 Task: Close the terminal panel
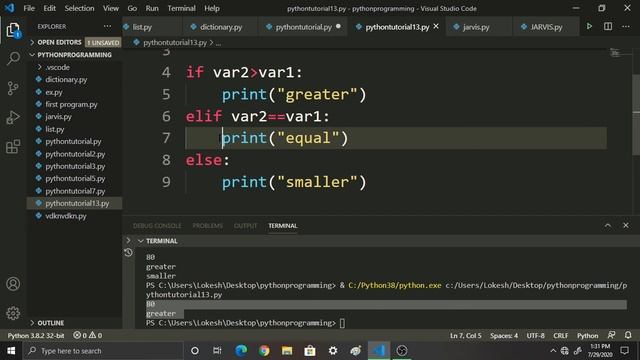(626, 225)
